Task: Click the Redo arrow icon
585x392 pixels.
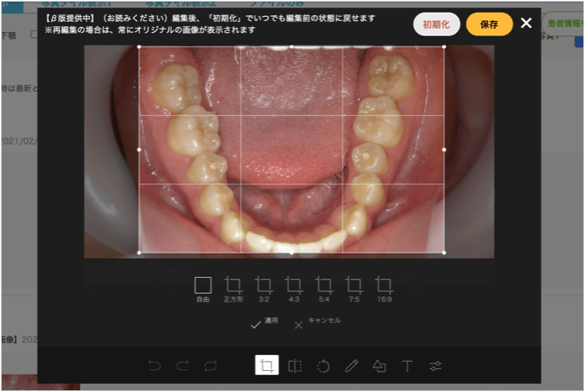Action: pos(183,366)
